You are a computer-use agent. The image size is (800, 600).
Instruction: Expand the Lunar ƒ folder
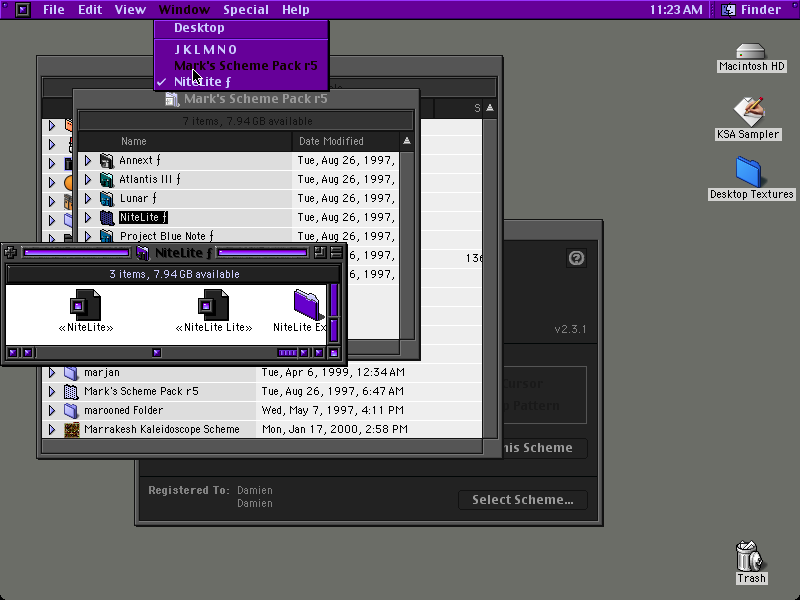tap(88, 198)
